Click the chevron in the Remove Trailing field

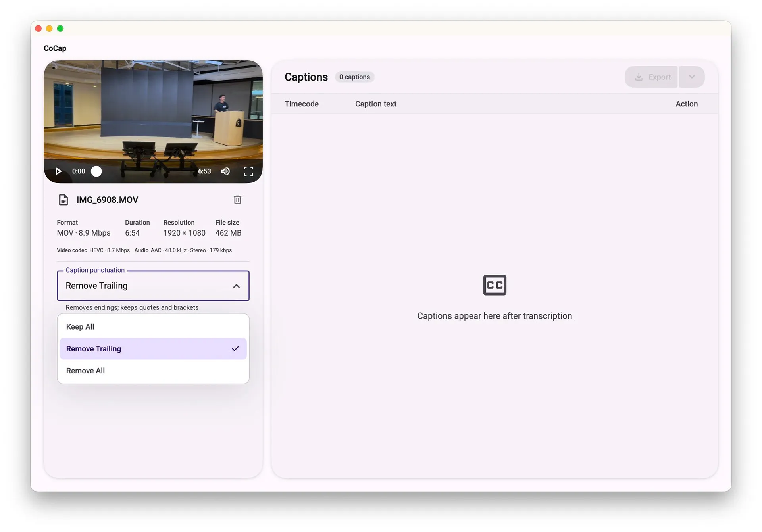(x=237, y=286)
